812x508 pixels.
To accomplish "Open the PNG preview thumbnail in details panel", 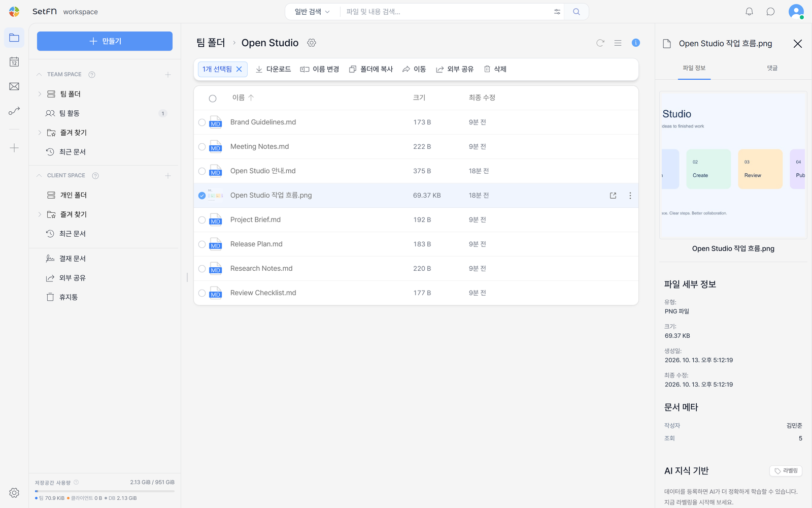I will 733,165.
